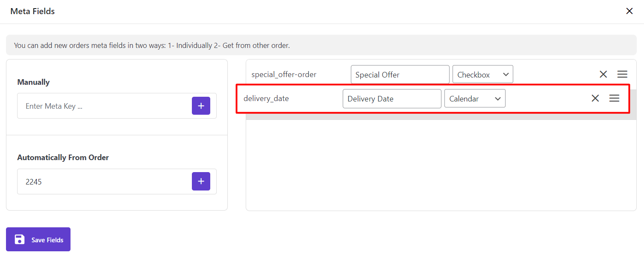This screenshot has width=644, height=259.
Task: Click the info banner about adding meta fields
Action: (x=152, y=45)
